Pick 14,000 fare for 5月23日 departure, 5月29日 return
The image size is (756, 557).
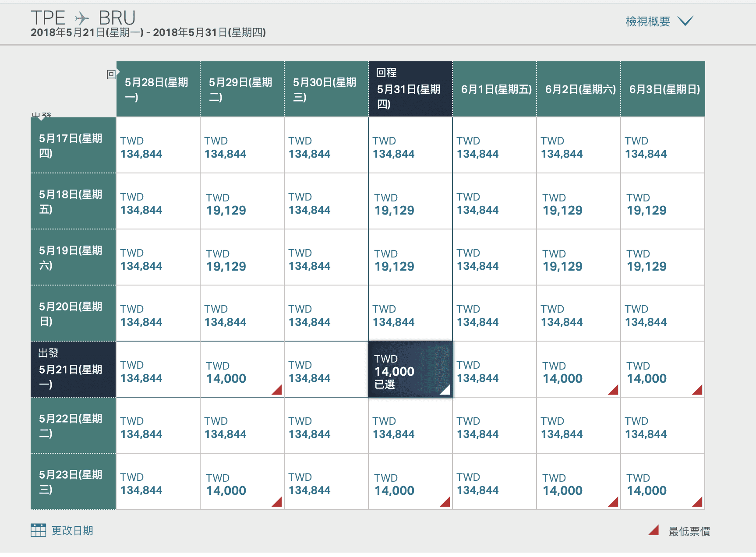point(242,482)
